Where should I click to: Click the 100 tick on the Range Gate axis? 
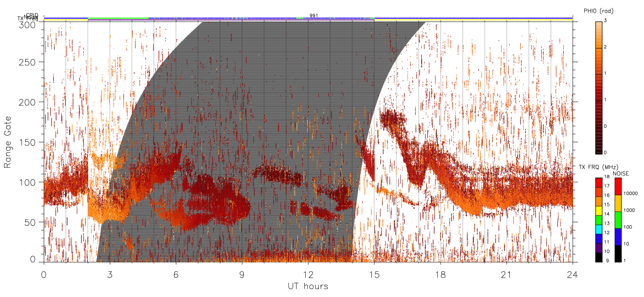click(x=27, y=182)
